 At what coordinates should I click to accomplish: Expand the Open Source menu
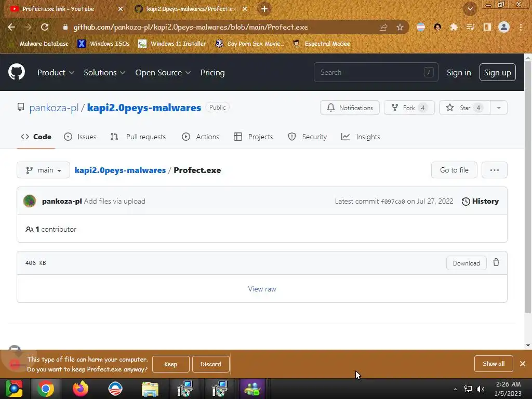163,73
